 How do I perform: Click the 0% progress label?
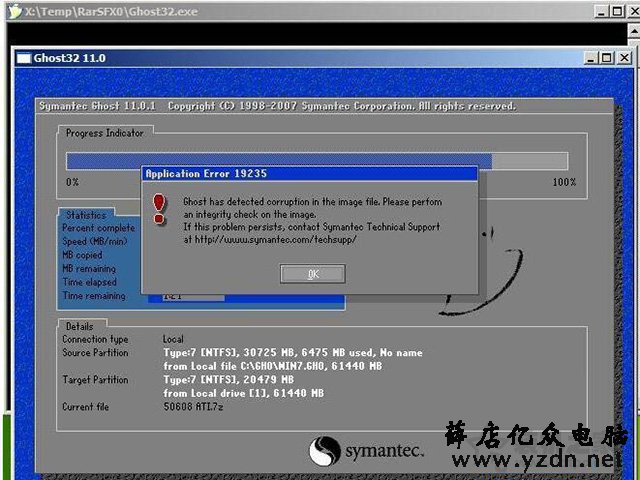click(x=72, y=182)
